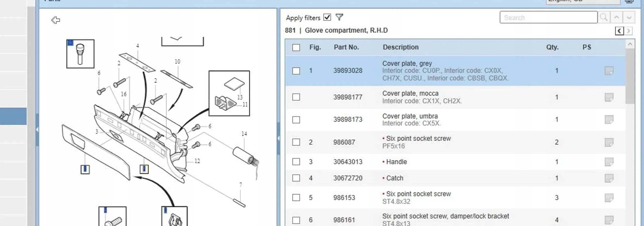Open the note icon for part 986153

click(609, 198)
